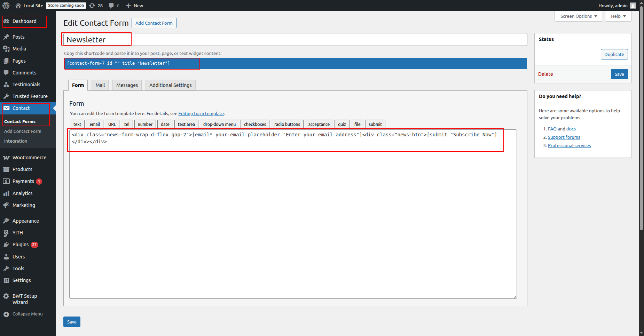This screenshot has height=336, width=644.
Task: Open the Editing form template link
Action: pos(201,114)
